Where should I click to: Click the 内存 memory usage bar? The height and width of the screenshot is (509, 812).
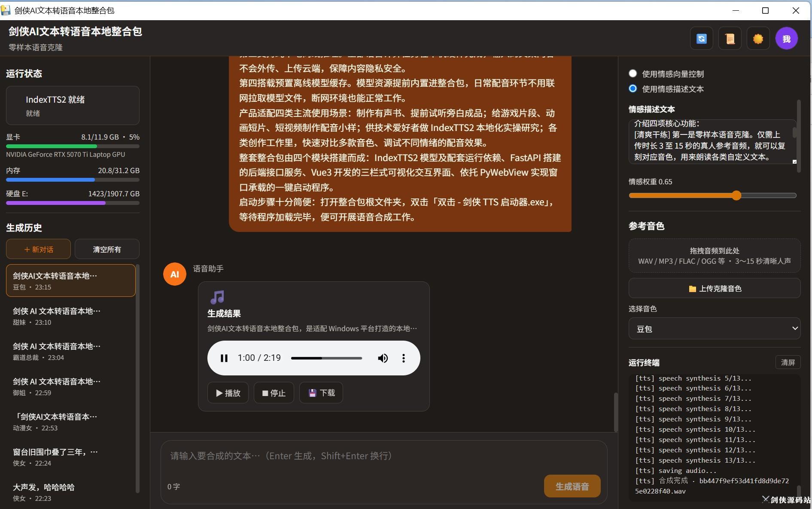click(x=73, y=180)
